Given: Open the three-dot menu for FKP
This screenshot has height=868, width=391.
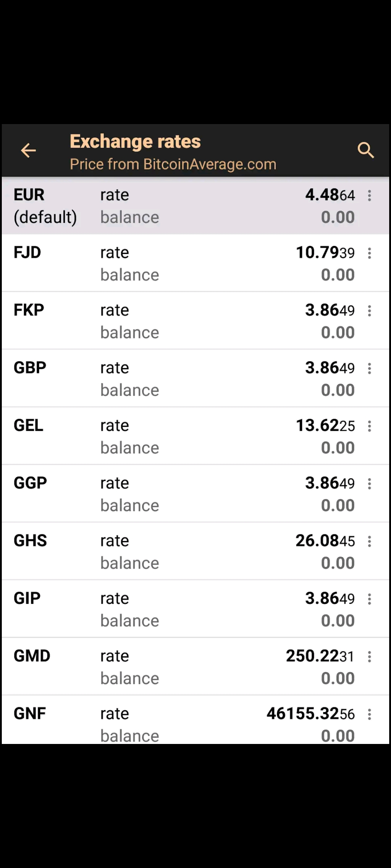Looking at the screenshot, I should tap(369, 311).
